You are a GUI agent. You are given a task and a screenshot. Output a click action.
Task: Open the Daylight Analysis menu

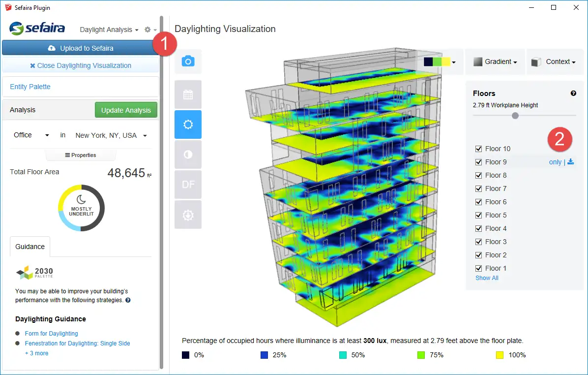click(109, 30)
